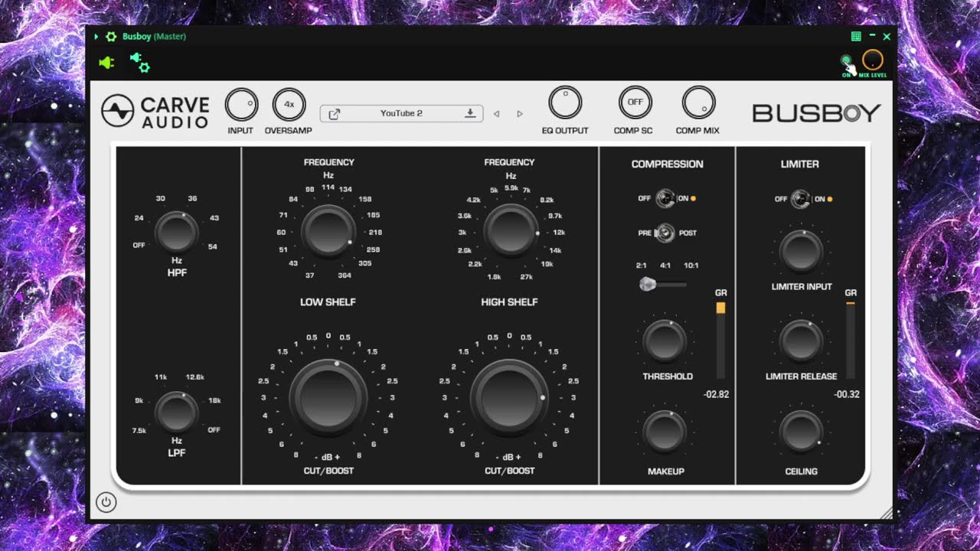The height and width of the screenshot is (551, 980).
Task: Toggle the wrapper ON switch near Mix Level
Action: tap(846, 60)
